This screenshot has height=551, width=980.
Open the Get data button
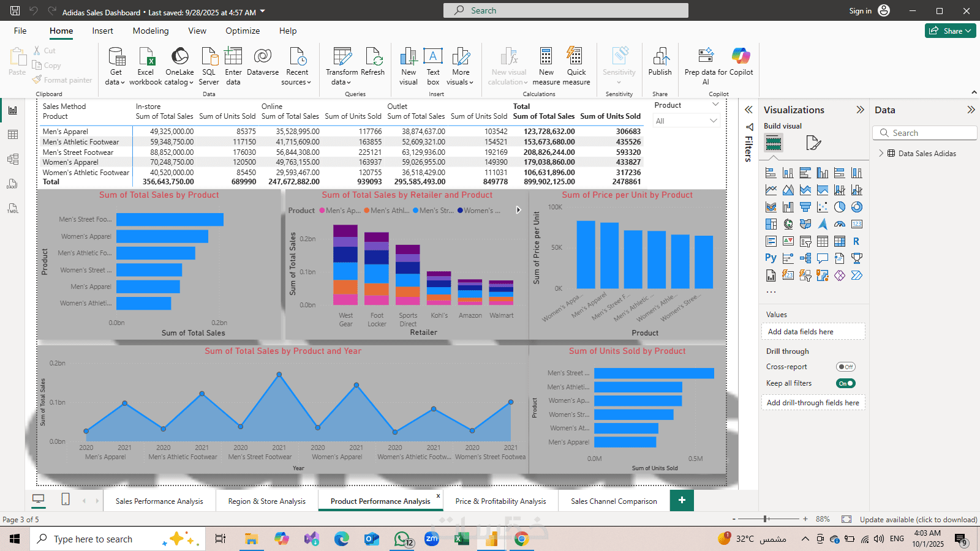[115, 66]
